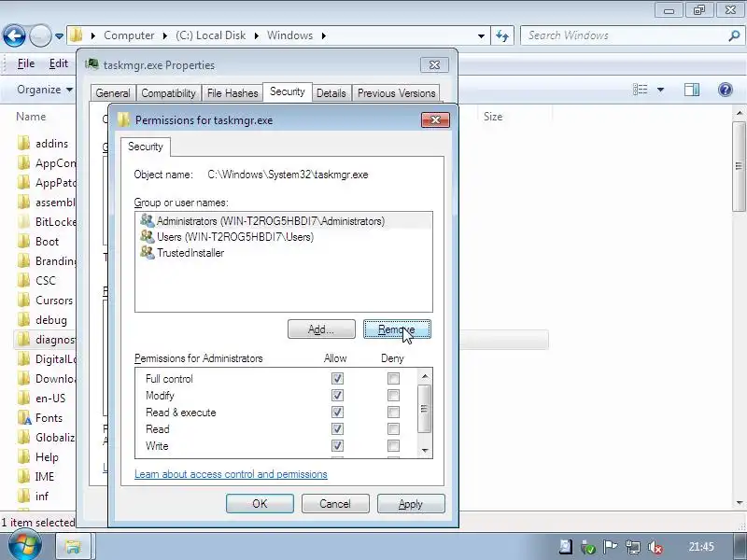
Task: Open the address bar history dropdown
Action: [x=481, y=35]
